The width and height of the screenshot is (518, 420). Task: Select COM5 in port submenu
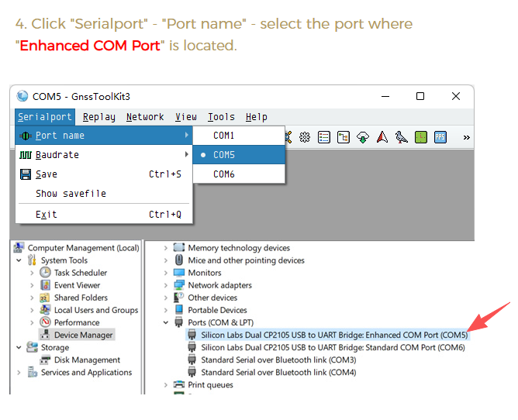[x=224, y=155]
